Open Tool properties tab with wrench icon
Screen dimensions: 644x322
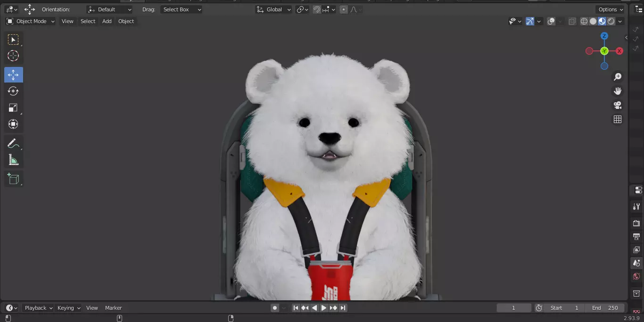[x=636, y=206]
